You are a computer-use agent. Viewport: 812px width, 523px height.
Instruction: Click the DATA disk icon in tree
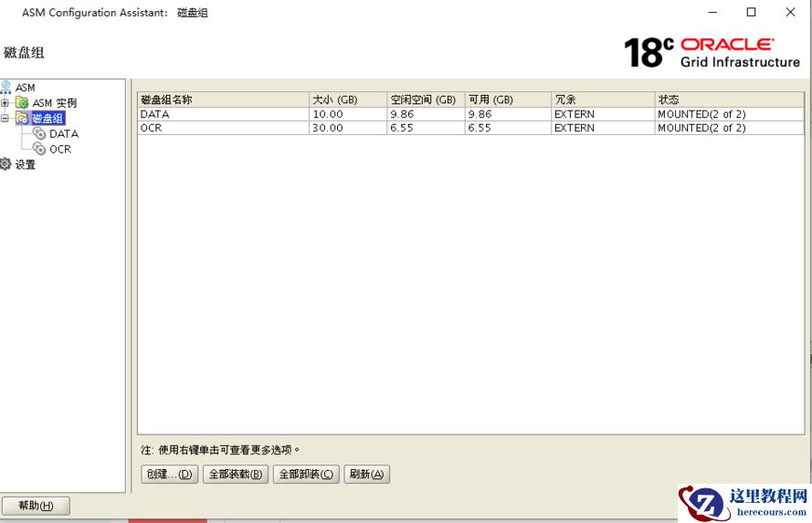pos(39,133)
